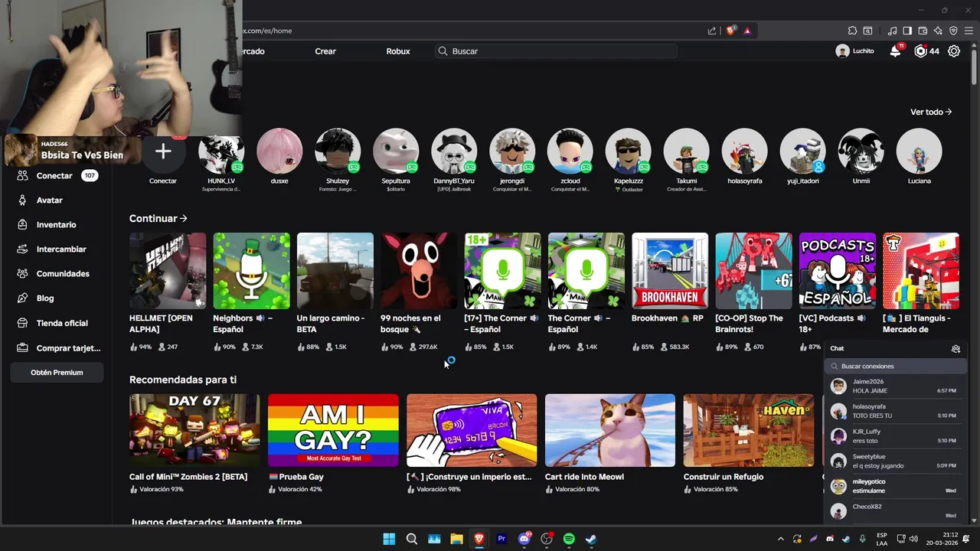Open the OBS Studio taskbar icon
The width and height of the screenshot is (980, 551).
[x=547, y=539]
